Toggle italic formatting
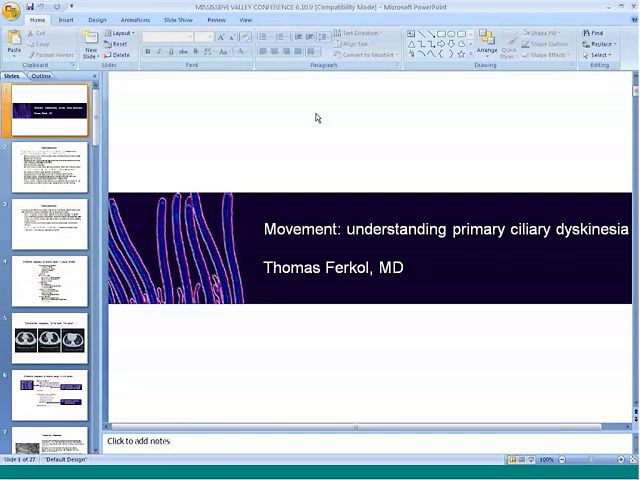 [159, 51]
